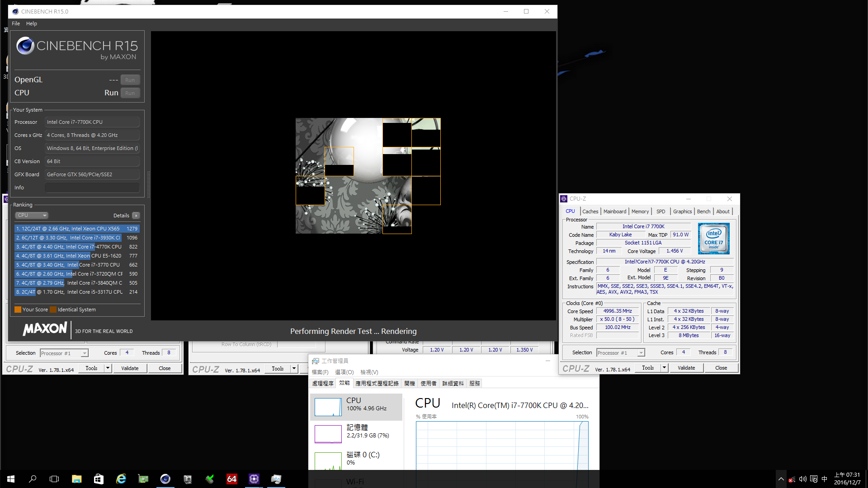This screenshot has height=488, width=868.
Task: Expand Tools arrow in middle CPU-Z window
Action: pos(294,369)
